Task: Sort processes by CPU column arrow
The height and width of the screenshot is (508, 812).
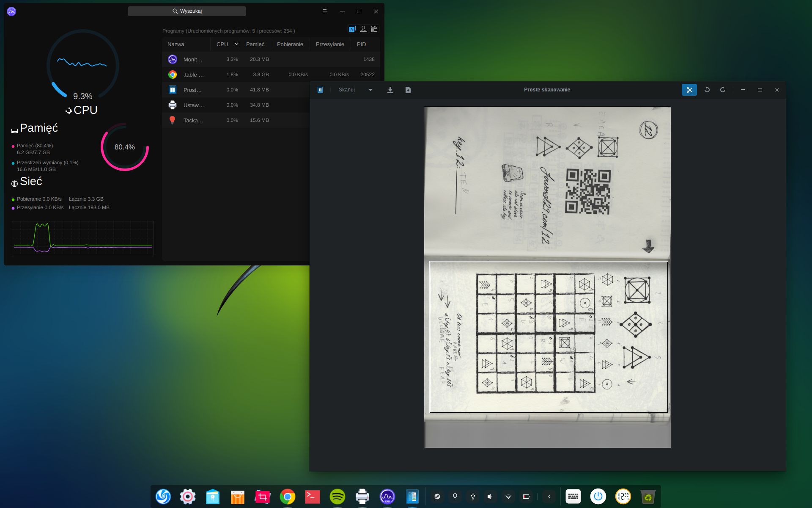Action: coord(236,44)
